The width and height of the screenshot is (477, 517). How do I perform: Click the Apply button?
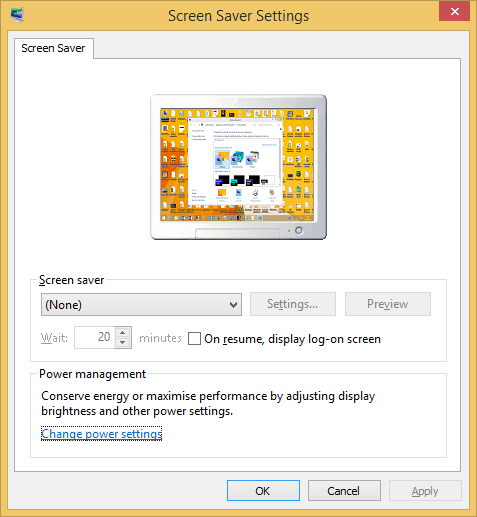pyautogui.click(x=425, y=491)
